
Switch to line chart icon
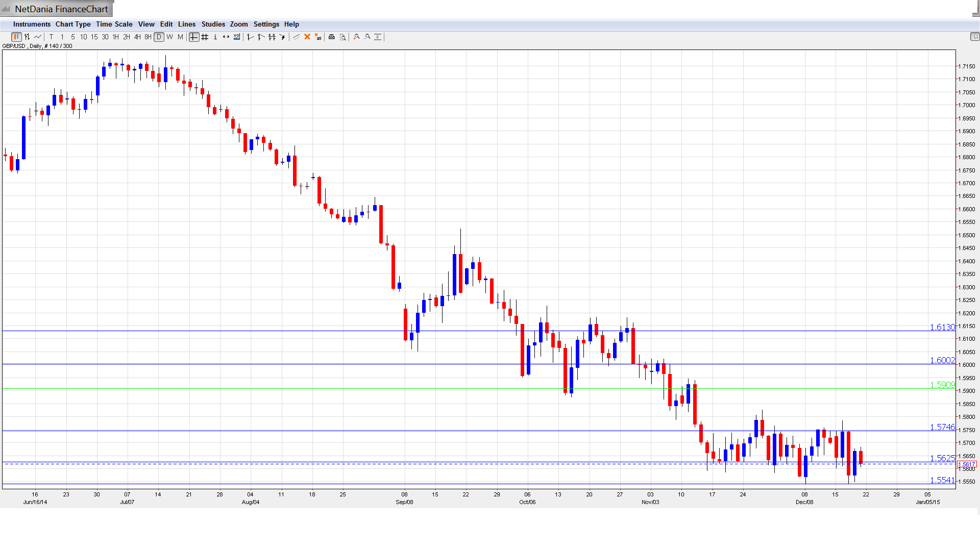pos(38,37)
